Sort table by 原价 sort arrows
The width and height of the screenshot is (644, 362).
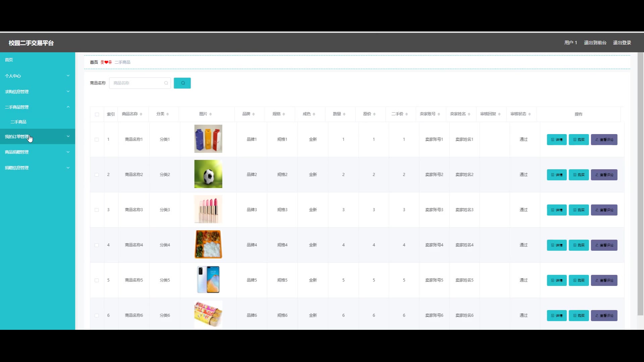374,114
